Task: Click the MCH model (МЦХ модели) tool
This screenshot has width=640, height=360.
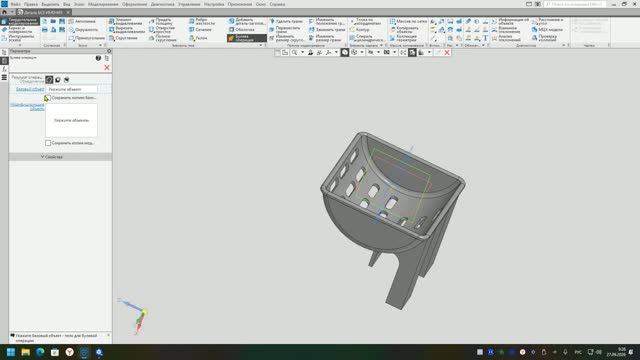Action: coord(547,30)
